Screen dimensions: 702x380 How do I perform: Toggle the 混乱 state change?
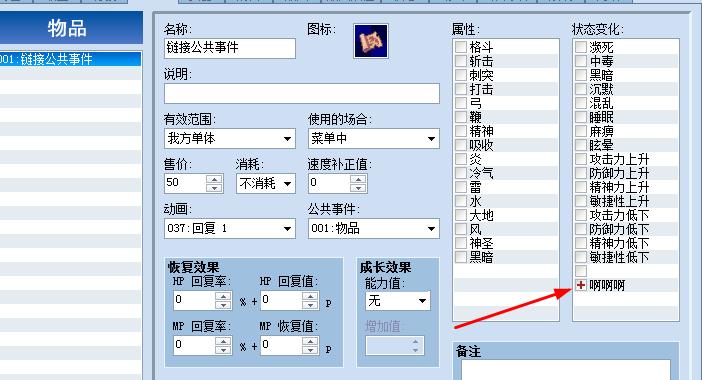[581, 103]
